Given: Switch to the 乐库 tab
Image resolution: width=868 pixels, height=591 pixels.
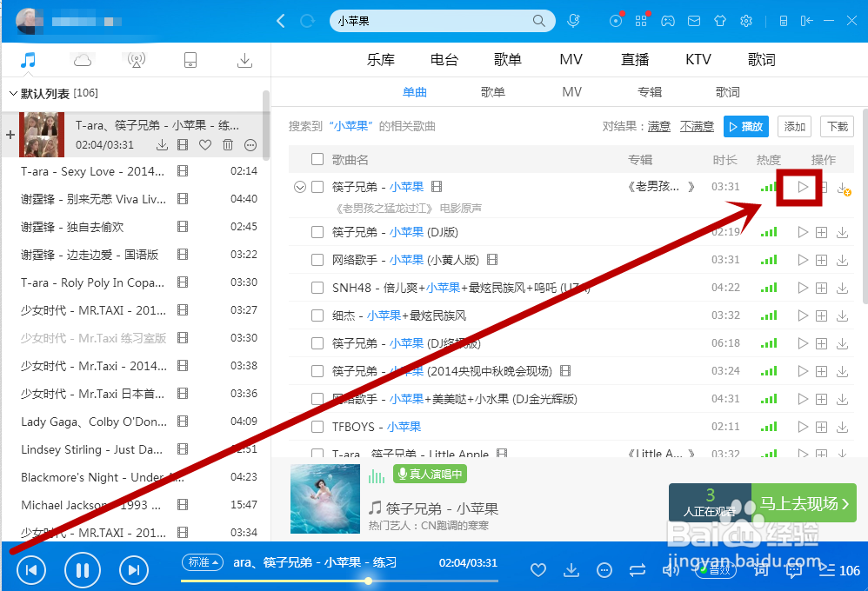Looking at the screenshot, I should pos(381,60).
